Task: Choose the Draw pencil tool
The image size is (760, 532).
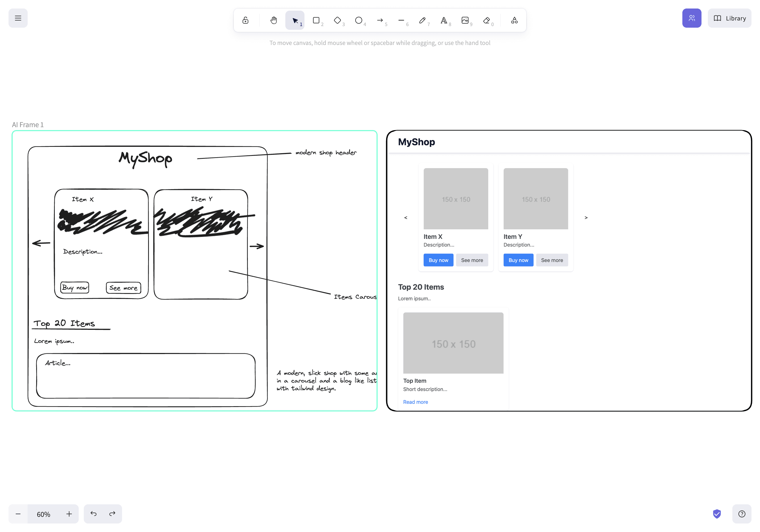Action: (422, 20)
